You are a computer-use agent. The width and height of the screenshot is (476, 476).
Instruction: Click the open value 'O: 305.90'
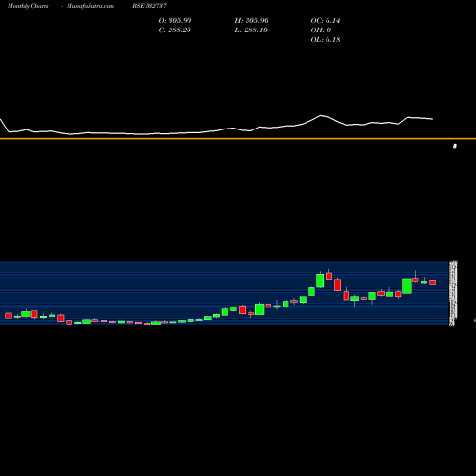coord(175,21)
